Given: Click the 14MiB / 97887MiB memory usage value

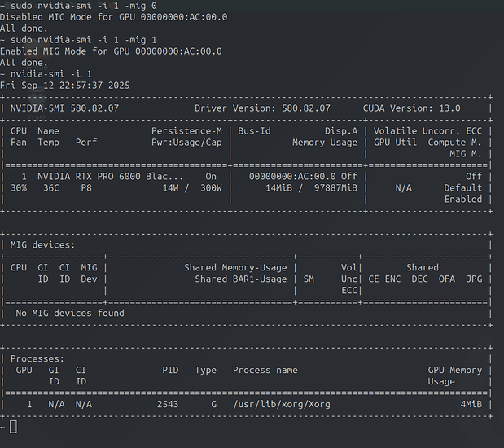Looking at the screenshot, I should click(311, 187).
